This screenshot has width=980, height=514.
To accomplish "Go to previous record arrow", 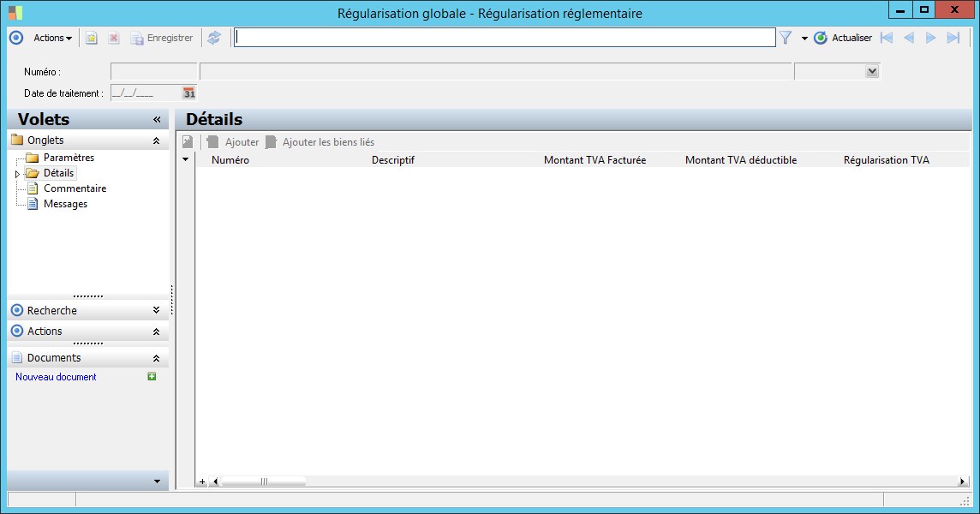I will 909,38.
